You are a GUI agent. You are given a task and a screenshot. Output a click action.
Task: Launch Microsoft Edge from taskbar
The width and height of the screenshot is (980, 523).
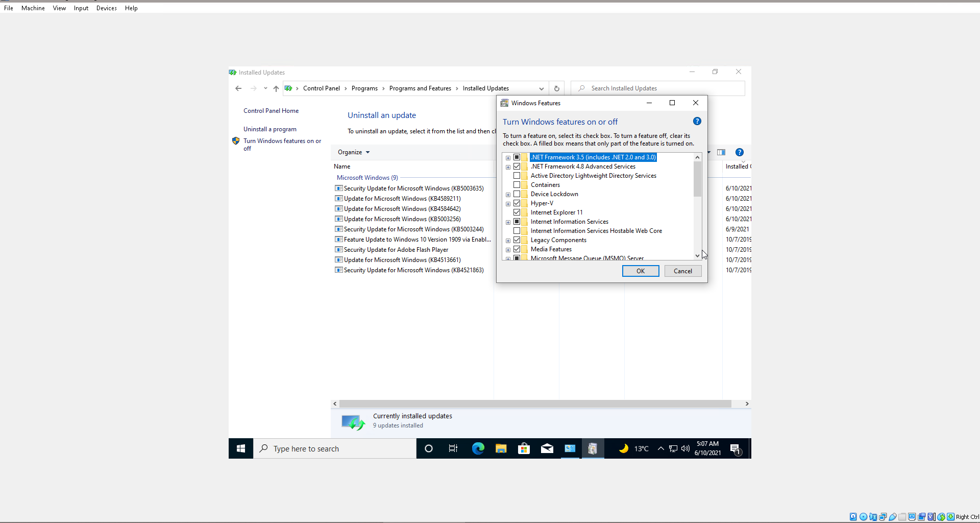pos(478,448)
